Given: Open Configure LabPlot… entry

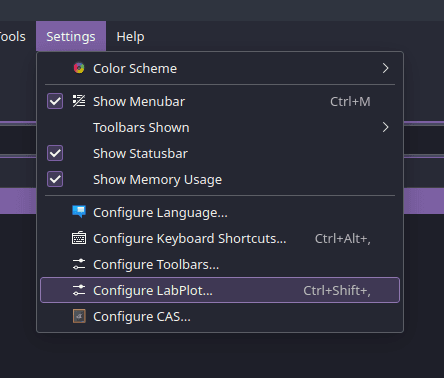Looking at the screenshot, I should point(220,290).
